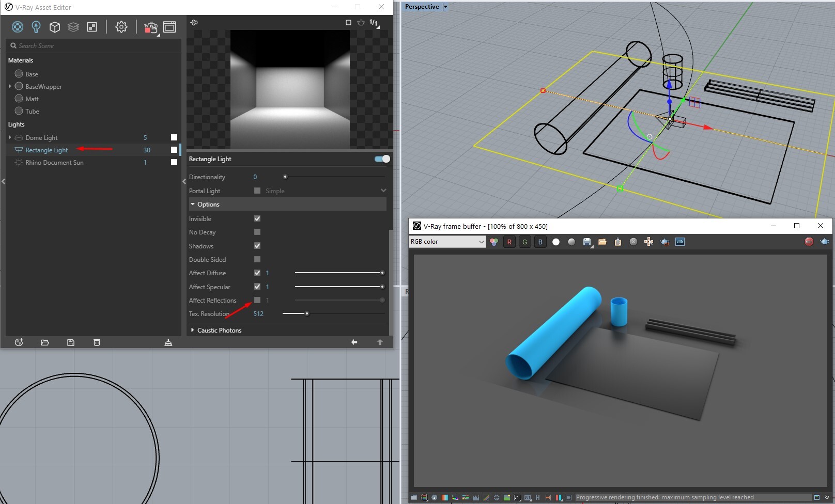The width and height of the screenshot is (835, 504).
Task: Stop rendering with red STOP icon
Action: pyautogui.click(x=809, y=242)
